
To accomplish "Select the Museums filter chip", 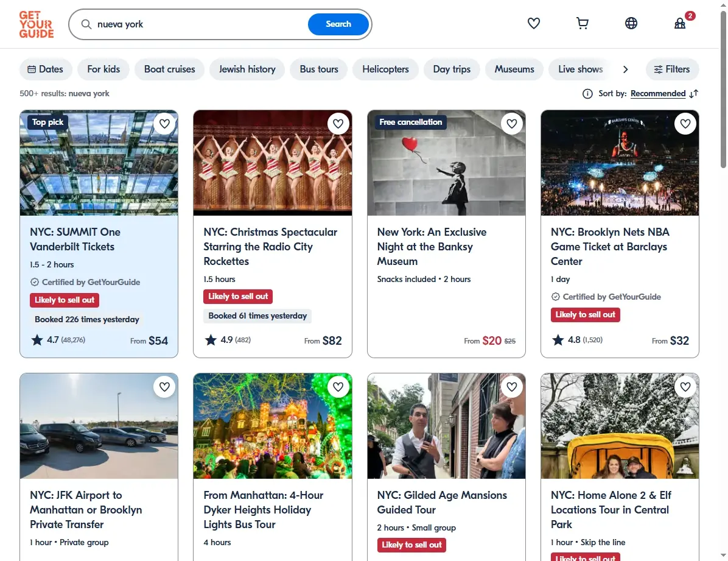I will [x=514, y=69].
